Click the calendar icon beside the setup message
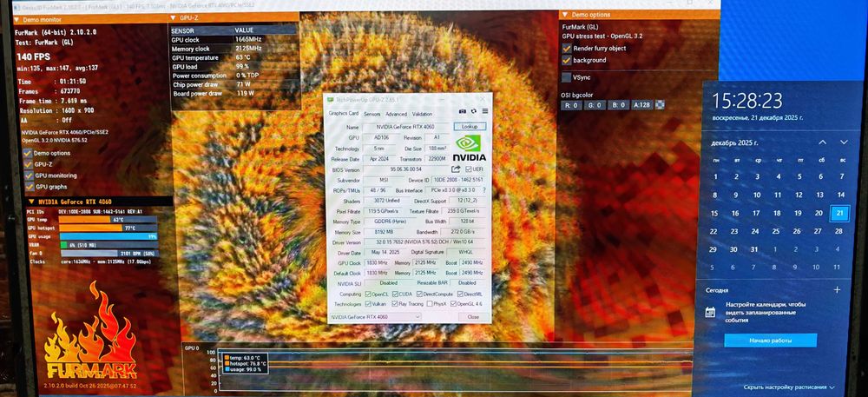Image resolution: width=868 pixels, height=397 pixels. point(710,312)
